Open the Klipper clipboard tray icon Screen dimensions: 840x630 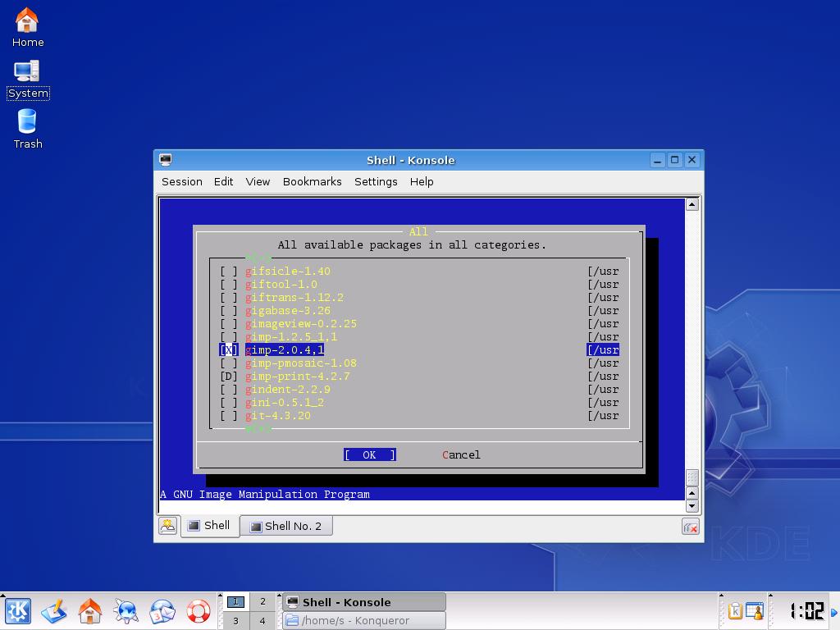(x=735, y=610)
